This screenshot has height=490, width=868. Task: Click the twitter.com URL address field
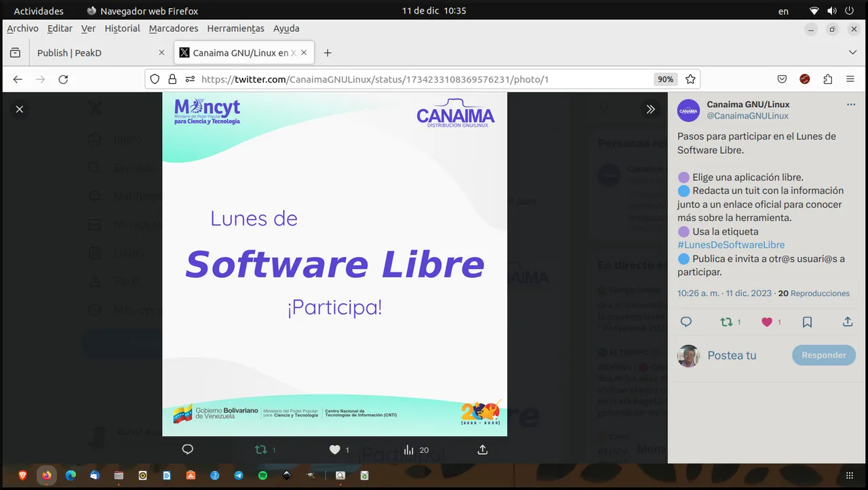[424, 79]
